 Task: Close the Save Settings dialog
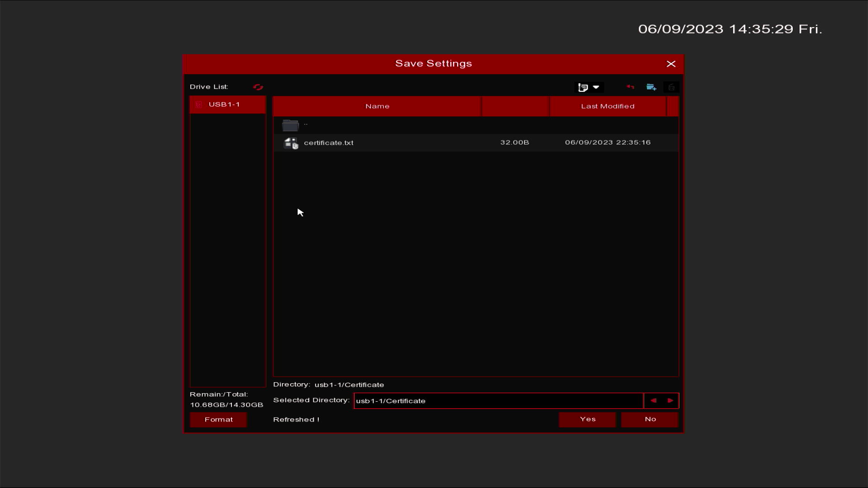[671, 64]
